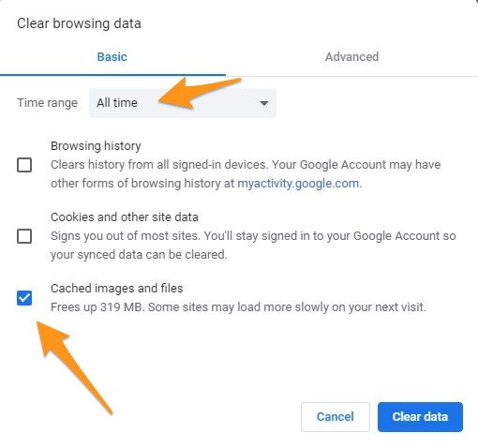Click the Cancel button
478x448 pixels.
coord(336,417)
